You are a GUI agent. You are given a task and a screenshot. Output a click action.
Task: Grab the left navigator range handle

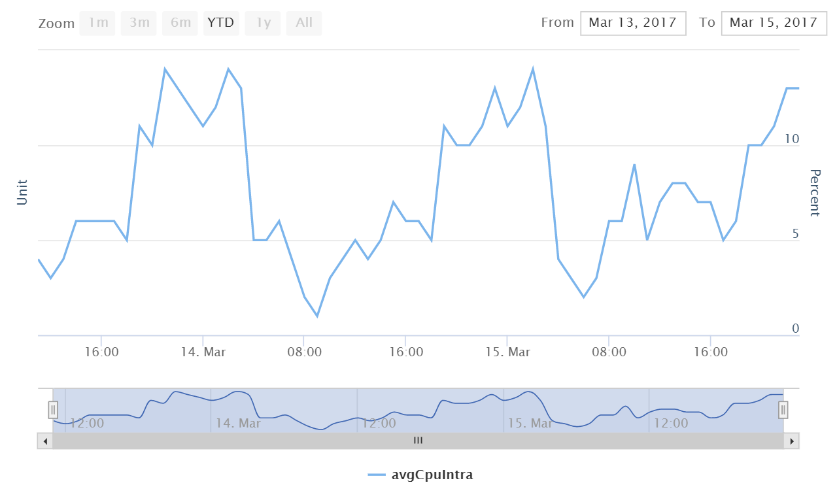tap(53, 410)
